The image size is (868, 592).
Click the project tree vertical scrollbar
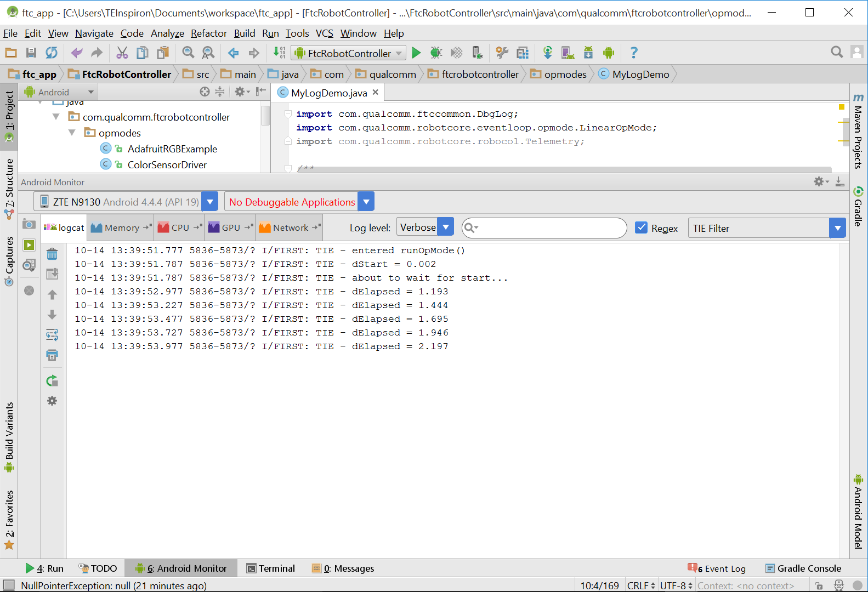265,116
